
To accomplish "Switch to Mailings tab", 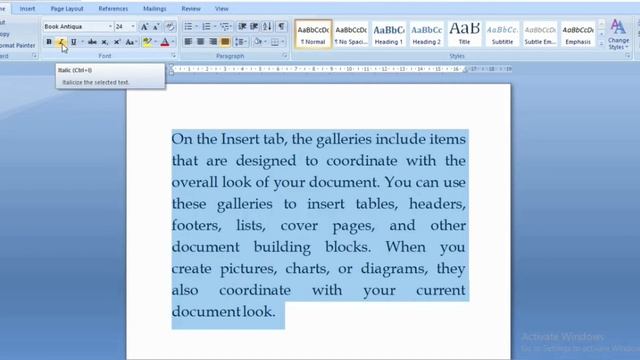I will [155, 9].
